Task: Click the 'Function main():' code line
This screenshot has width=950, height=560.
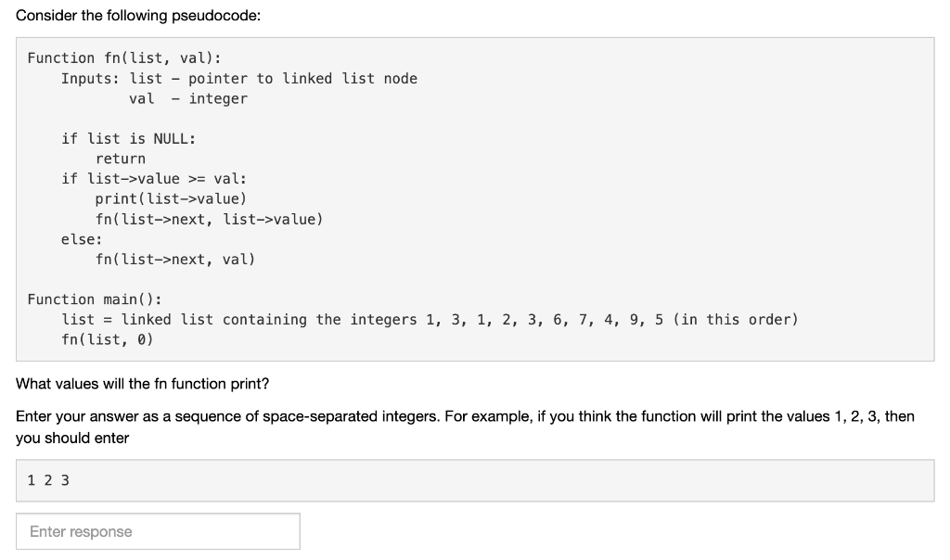Action: click(95, 299)
